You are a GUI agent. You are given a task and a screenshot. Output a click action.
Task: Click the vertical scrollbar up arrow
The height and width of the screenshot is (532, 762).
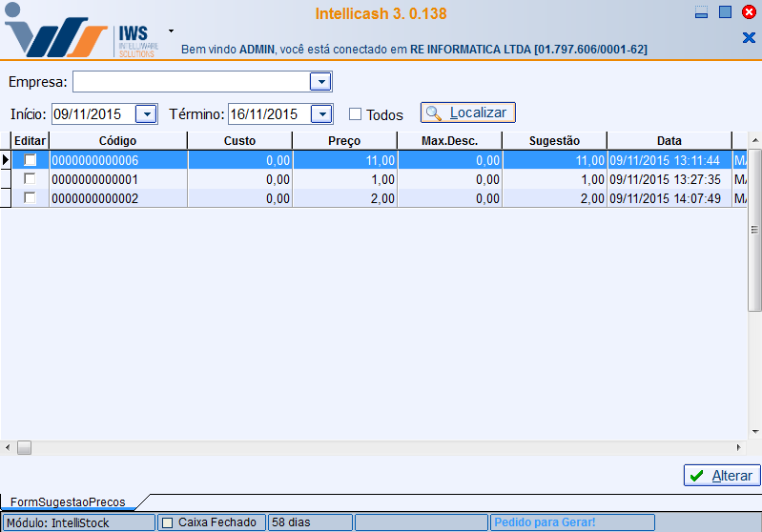click(754, 140)
